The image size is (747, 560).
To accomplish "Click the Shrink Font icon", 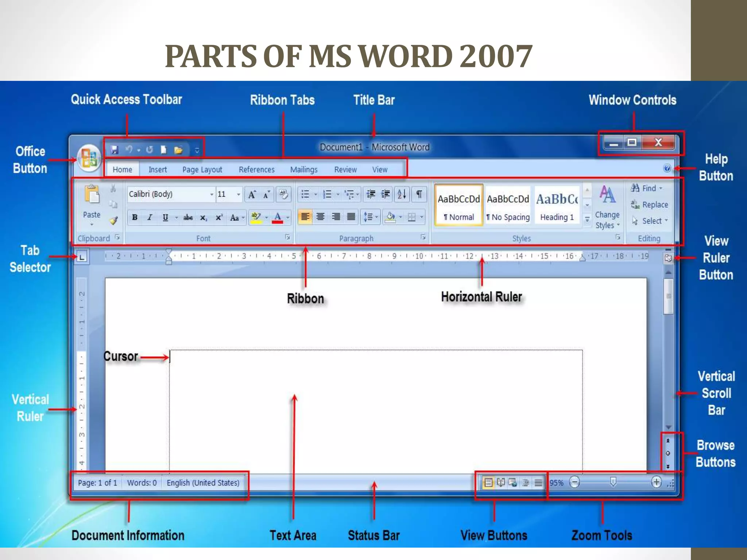I will (x=267, y=194).
